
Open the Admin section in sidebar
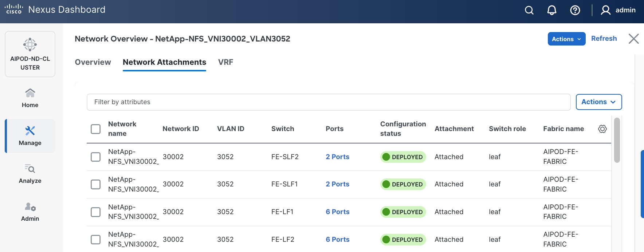click(x=30, y=212)
